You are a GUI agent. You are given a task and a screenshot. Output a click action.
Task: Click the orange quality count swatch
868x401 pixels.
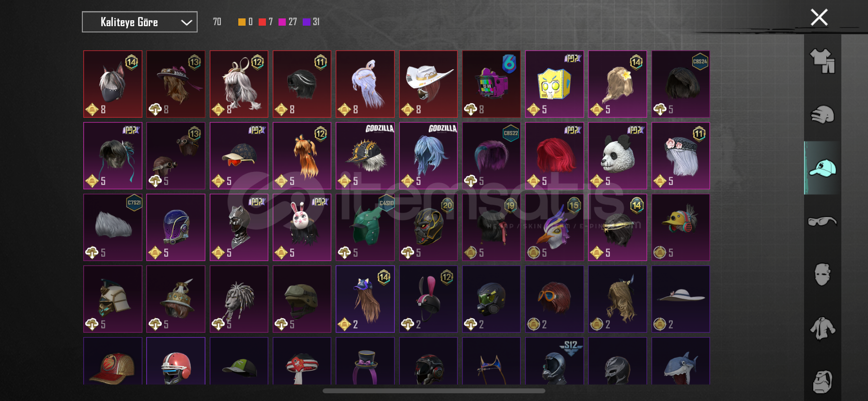point(242,22)
